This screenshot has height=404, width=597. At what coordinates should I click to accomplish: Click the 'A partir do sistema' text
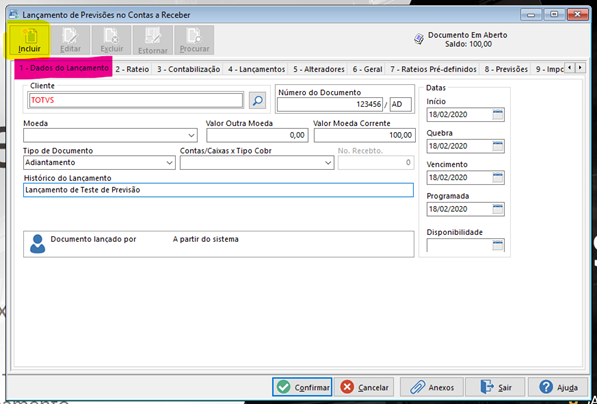point(206,240)
